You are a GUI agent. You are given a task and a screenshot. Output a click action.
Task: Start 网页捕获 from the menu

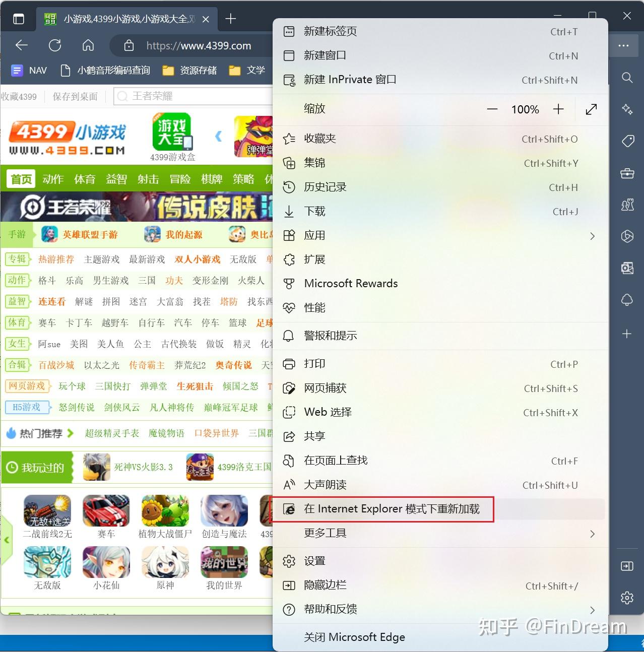click(x=440, y=388)
